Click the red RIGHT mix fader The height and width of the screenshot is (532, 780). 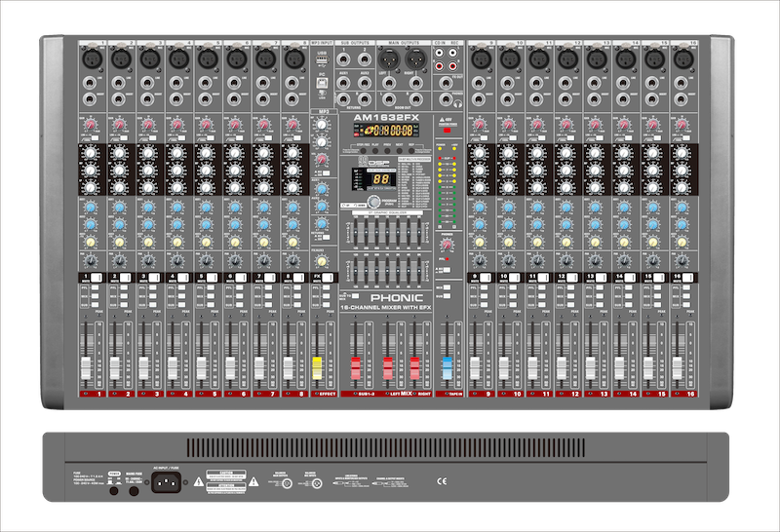[414, 368]
